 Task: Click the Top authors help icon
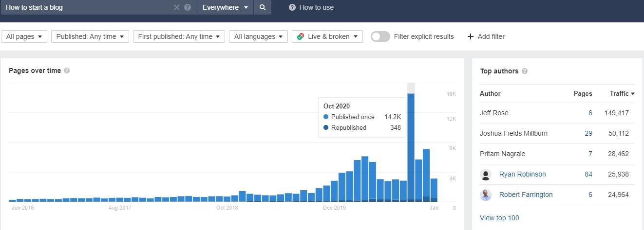[525, 71]
